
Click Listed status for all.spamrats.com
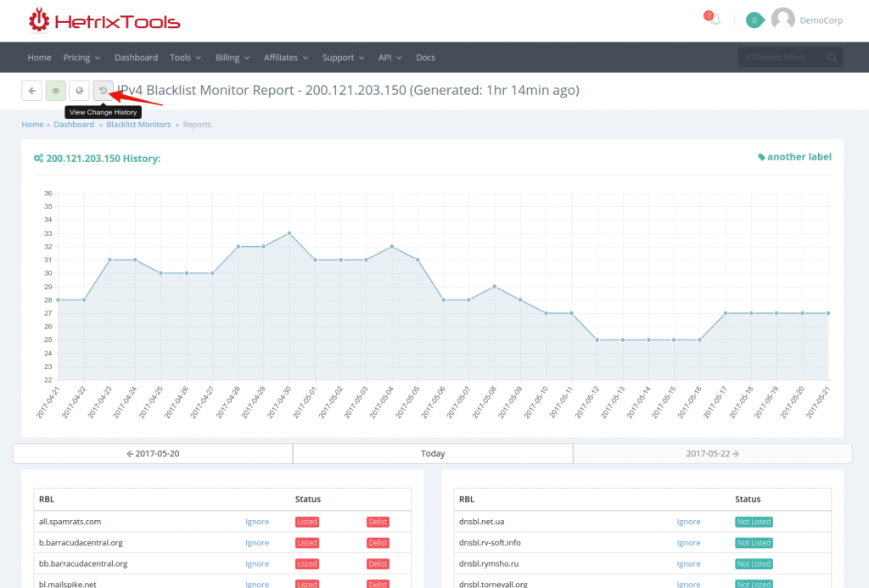point(307,522)
